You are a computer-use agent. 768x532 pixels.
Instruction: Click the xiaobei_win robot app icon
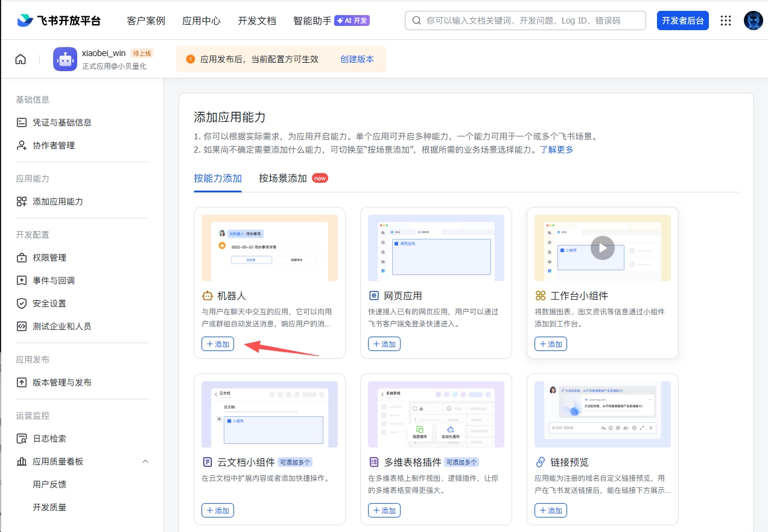pyautogui.click(x=65, y=59)
